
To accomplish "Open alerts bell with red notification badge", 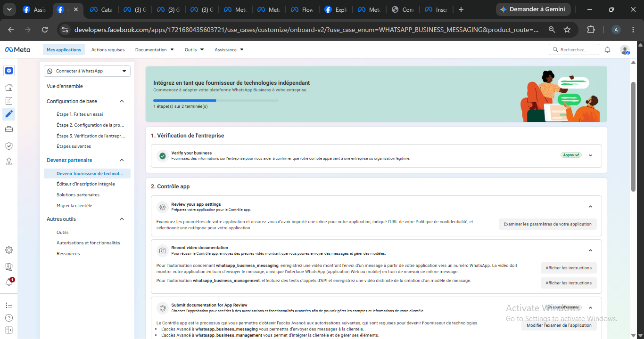I will tap(9, 282).
